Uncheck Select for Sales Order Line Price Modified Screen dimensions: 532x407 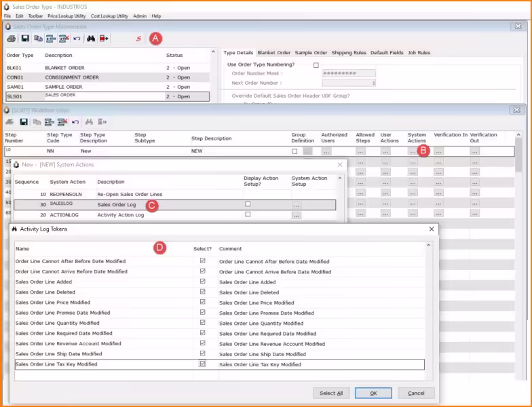[x=202, y=301]
